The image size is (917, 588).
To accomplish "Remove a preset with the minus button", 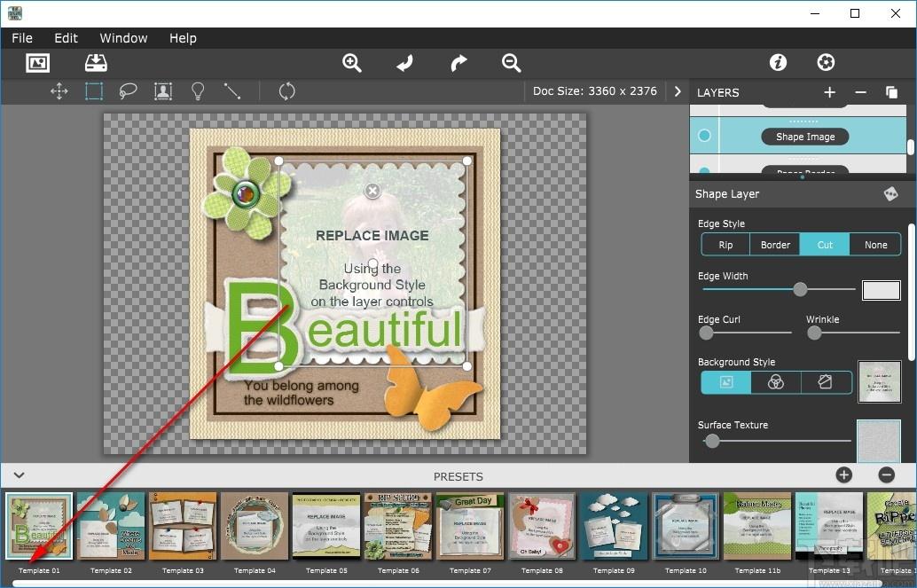I will (x=887, y=475).
